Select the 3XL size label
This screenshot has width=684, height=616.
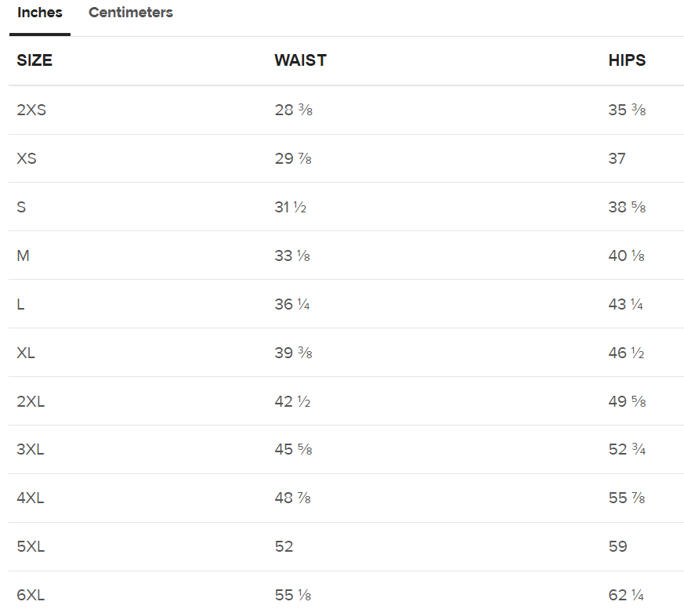click(x=31, y=450)
